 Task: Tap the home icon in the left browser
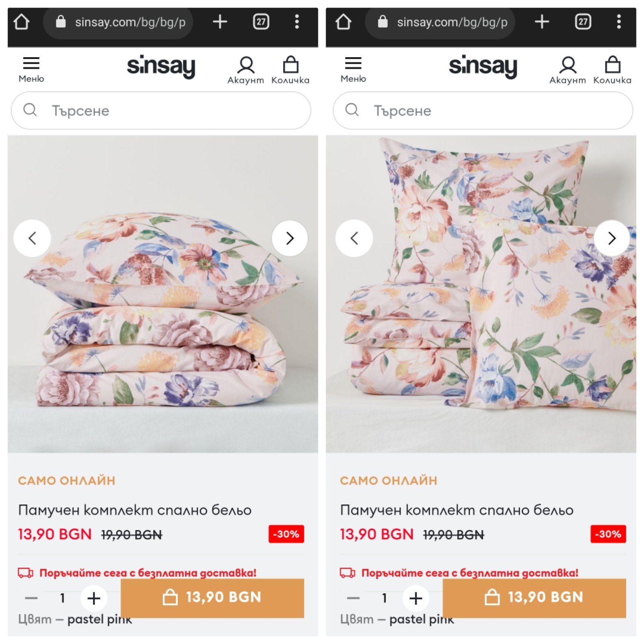[21, 22]
